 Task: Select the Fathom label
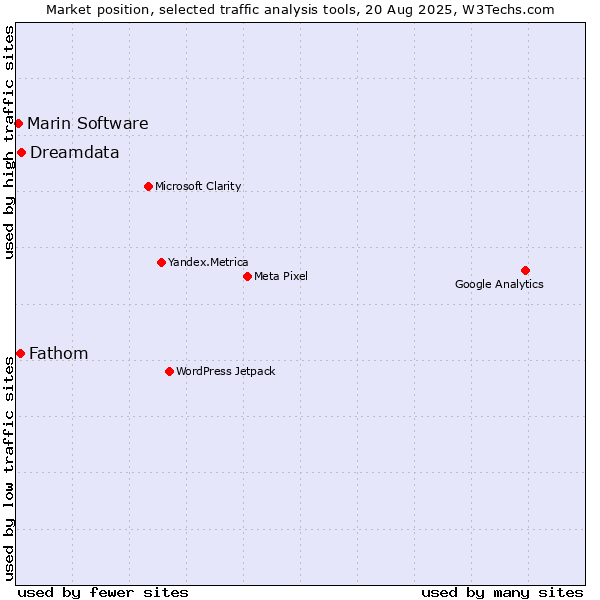pos(59,354)
